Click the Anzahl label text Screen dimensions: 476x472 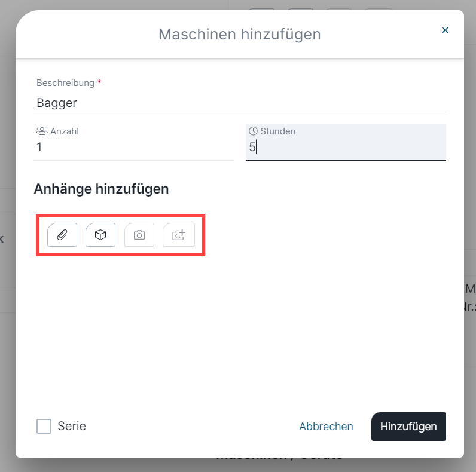click(x=65, y=131)
